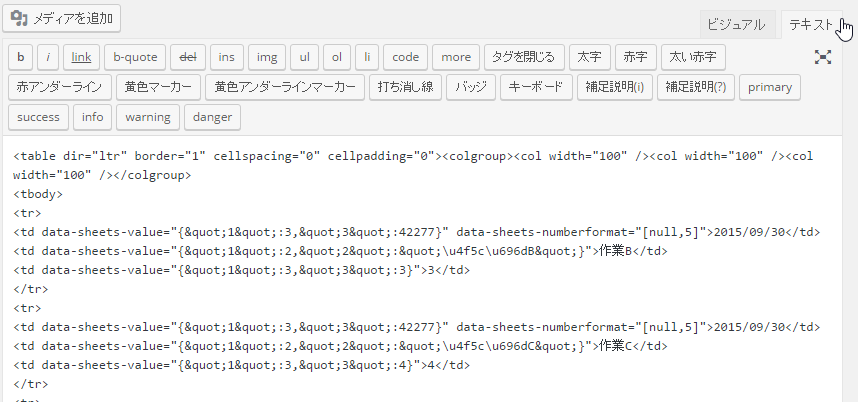Click the fullscreen distraction-free mode icon
Viewport: 858px width, 402px height.
(823, 57)
